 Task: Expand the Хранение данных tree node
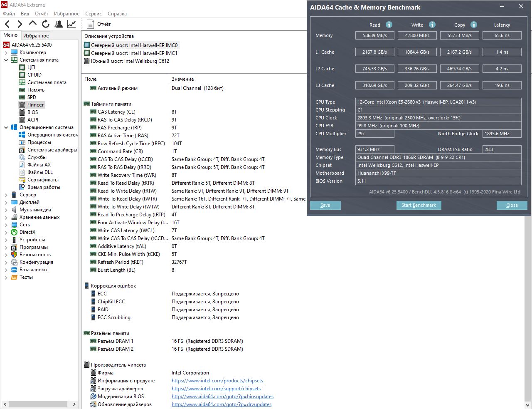point(6,217)
